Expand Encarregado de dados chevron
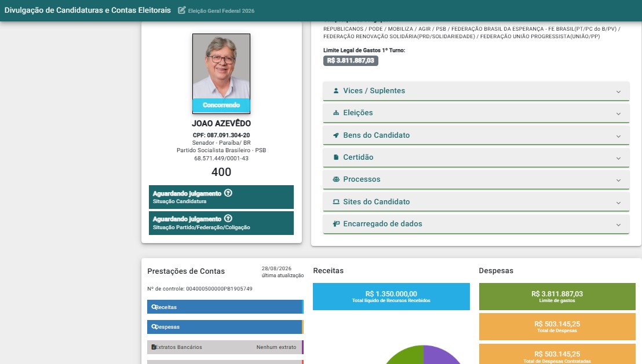This screenshot has width=642, height=364. [618, 225]
